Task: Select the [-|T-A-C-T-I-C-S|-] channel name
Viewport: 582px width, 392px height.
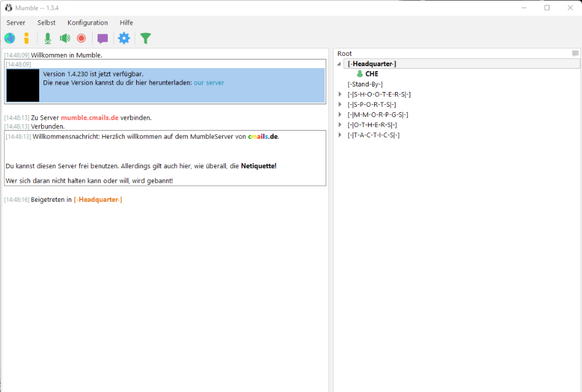Action: coord(373,135)
